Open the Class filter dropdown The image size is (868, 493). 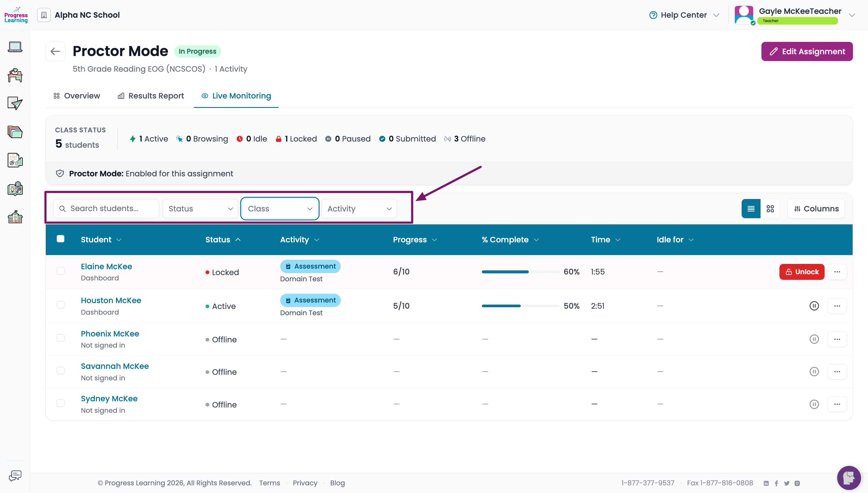(x=280, y=208)
